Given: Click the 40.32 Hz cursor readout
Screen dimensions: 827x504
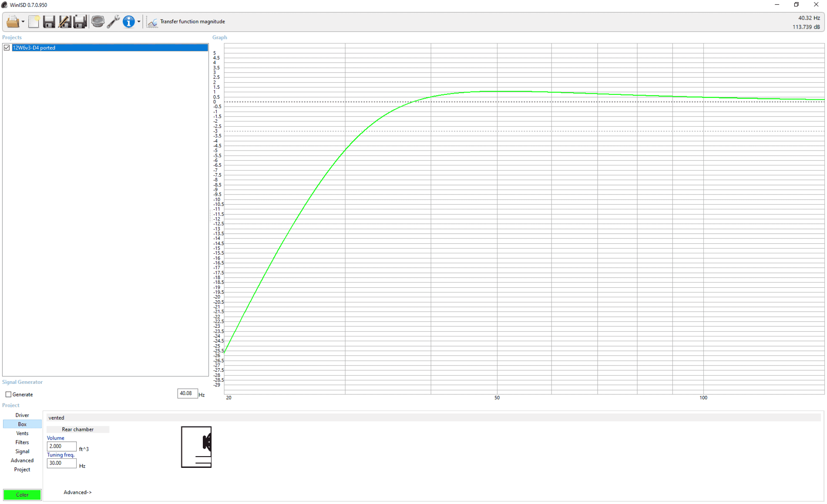Looking at the screenshot, I should (x=809, y=18).
